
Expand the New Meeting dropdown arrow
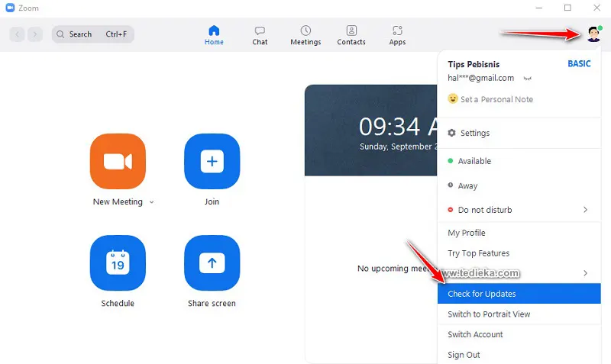point(151,202)
